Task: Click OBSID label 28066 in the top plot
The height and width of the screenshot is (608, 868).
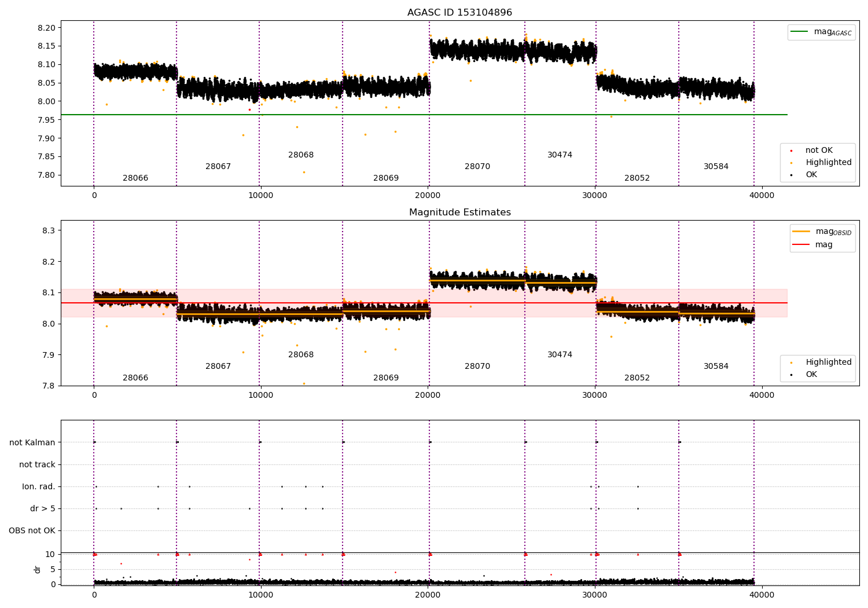Action: pyautogui.click(x=135, y=178)
